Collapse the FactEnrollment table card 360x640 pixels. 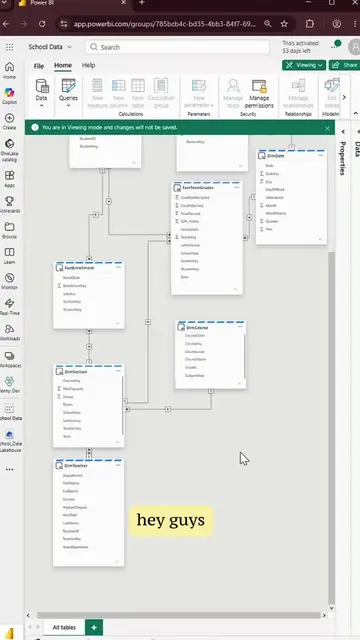(118, 324)
